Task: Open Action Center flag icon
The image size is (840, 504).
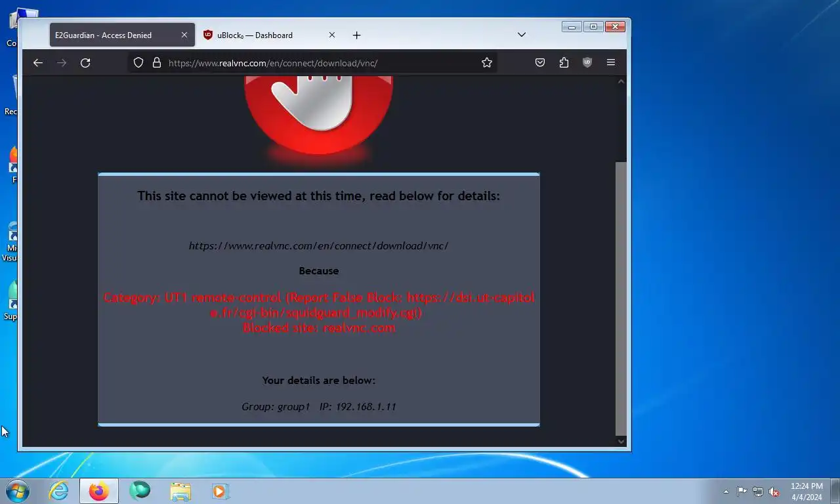Action: [x=742, y=492]
